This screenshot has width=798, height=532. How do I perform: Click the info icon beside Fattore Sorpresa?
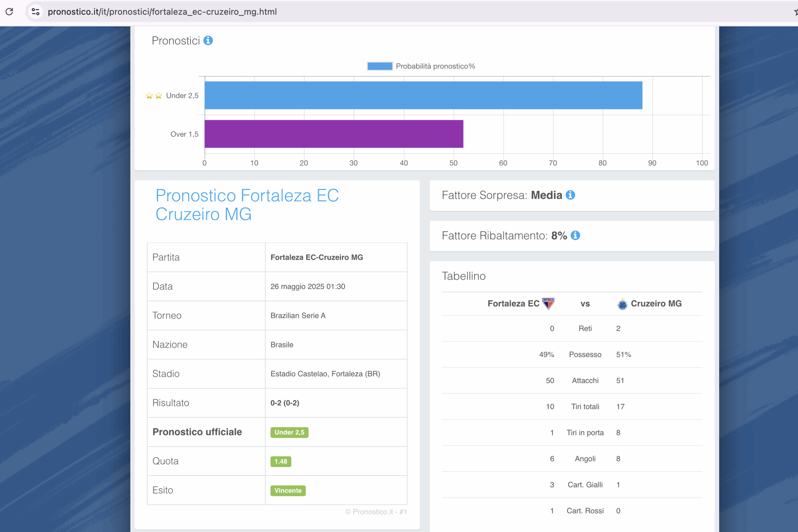click(570, 195)
